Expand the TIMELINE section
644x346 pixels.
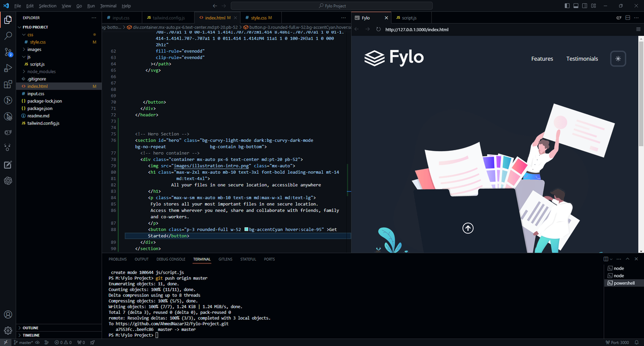(58, 335)
